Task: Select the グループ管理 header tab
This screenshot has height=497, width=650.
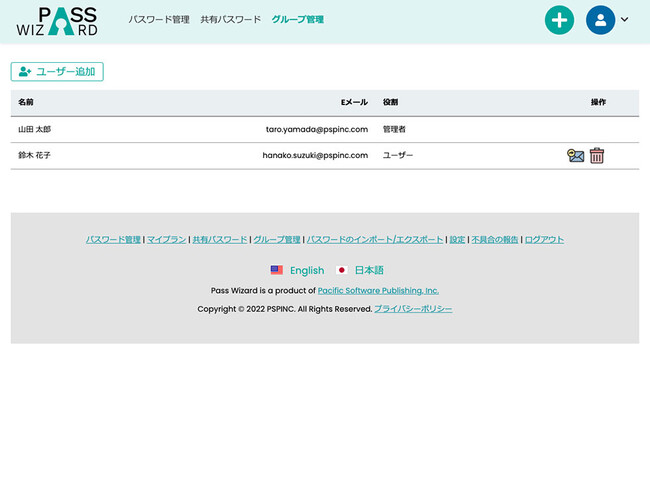Action: point(297,20)
